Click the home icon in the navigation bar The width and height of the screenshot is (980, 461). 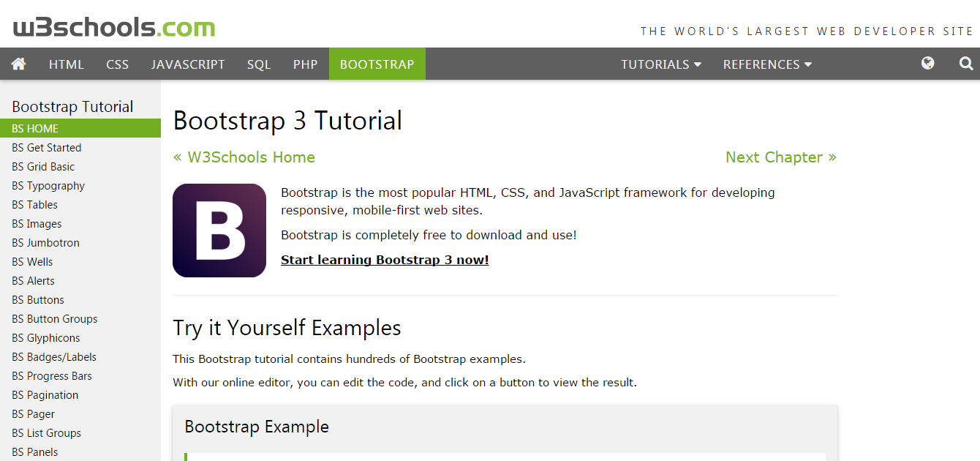tap(18, 64)
